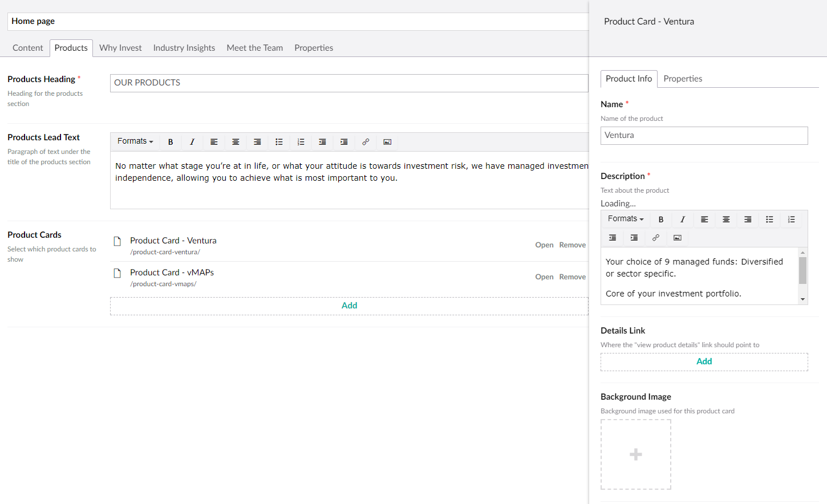Viewport: 827px width, 504px height.
Task: Align left in Products Lead Text editor
Action: [x=214, y=142]
